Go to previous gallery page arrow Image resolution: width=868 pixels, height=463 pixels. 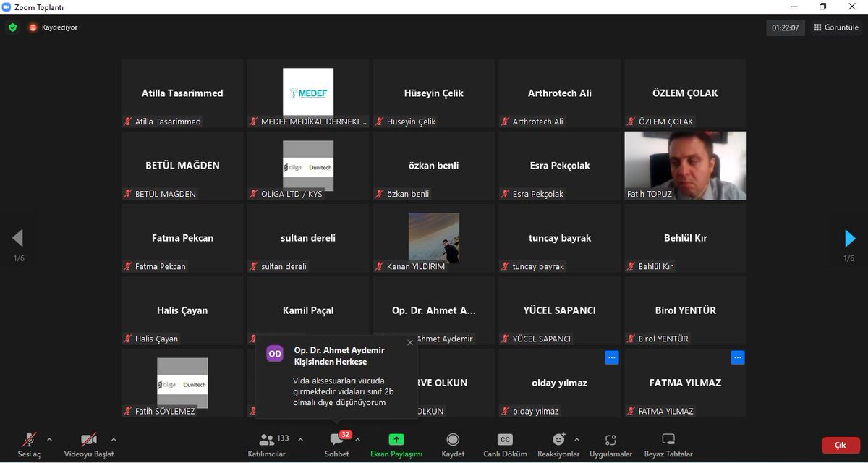pyautogui.click(x=18, y=238)
